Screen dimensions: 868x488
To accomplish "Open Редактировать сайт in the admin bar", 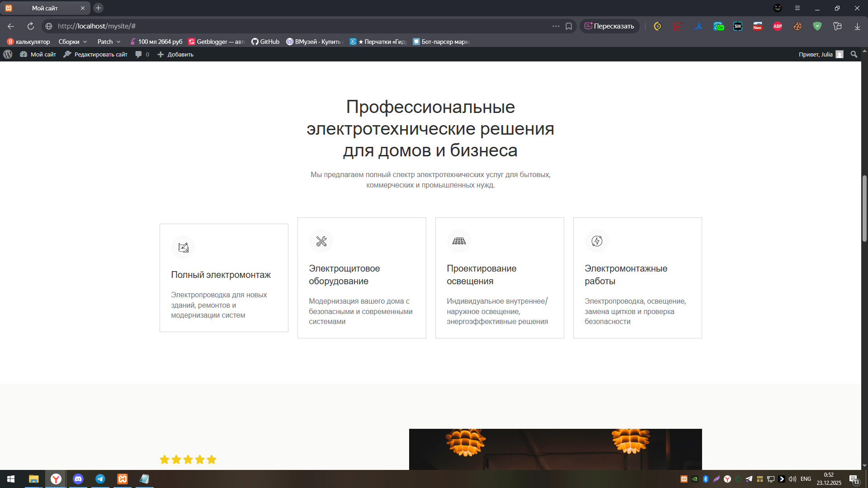I will [x=95, y=54].
